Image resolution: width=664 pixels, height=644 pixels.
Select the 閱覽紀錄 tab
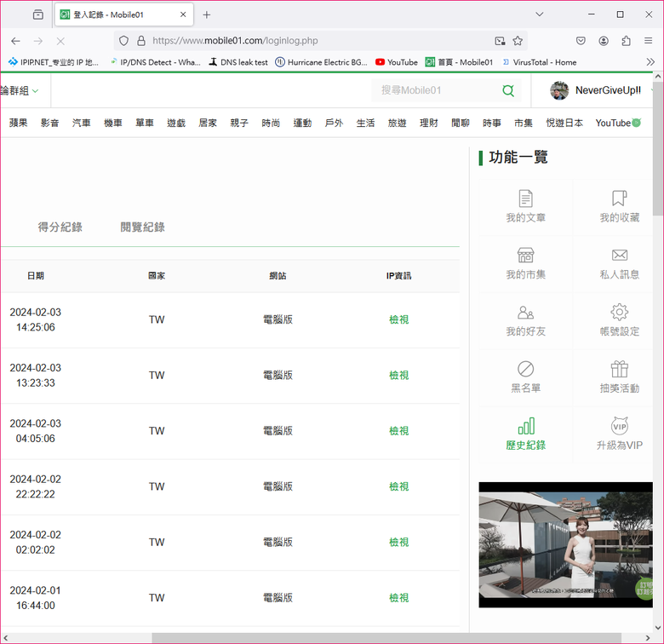pyautogui.click(x=143, y=227)
